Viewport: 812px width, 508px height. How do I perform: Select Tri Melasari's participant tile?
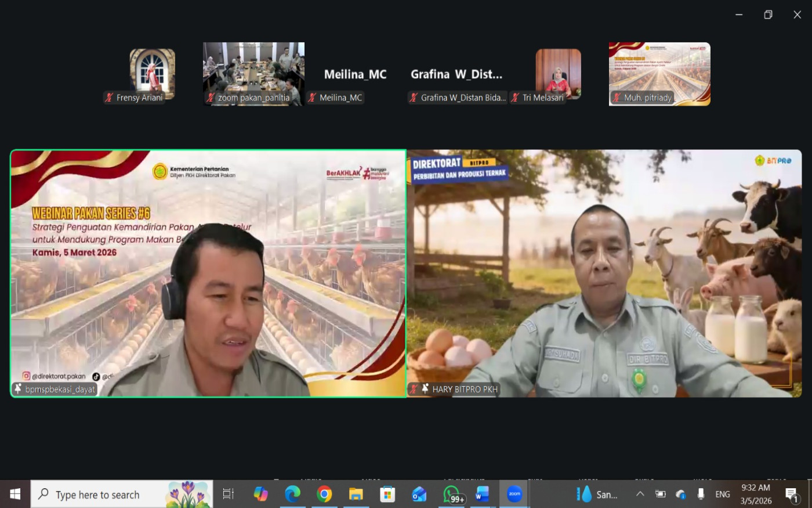pyautogui.click(x=558, y=74)
